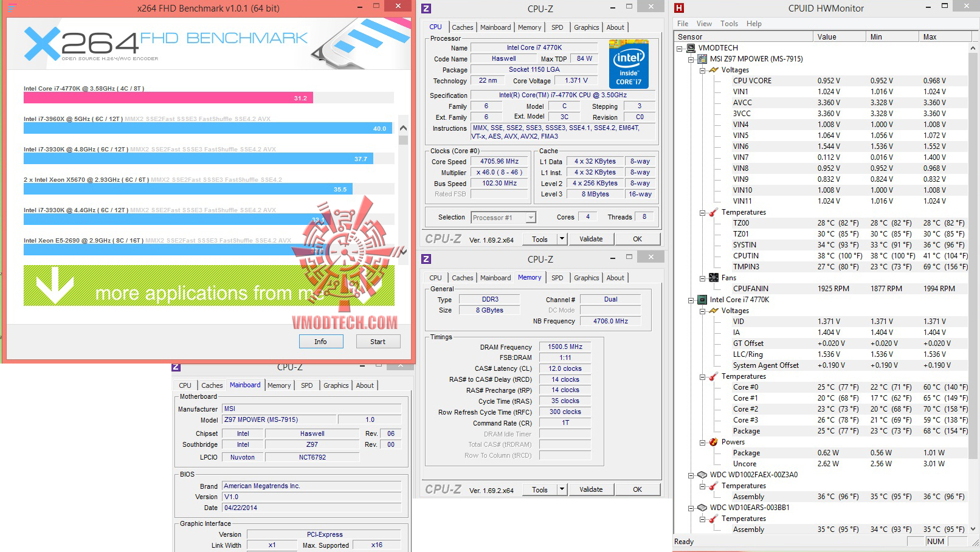Switch to Mainboard tab in top CPU-Z

495,27
